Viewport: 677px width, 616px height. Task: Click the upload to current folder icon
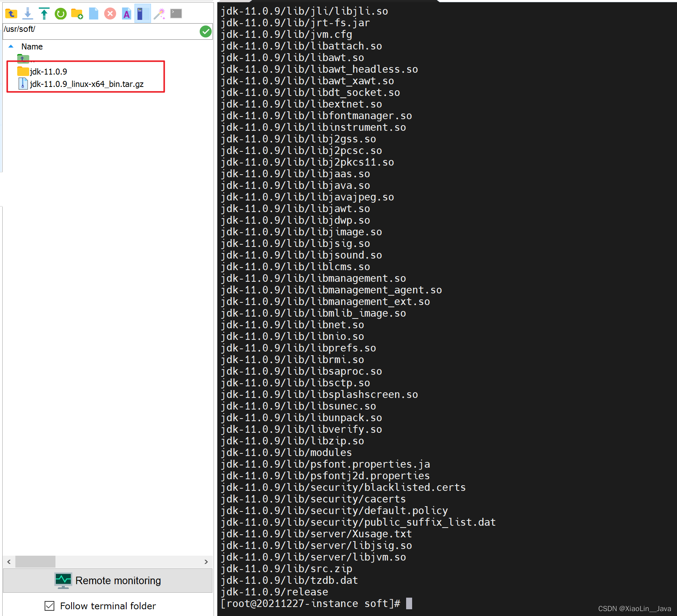coord(44,14)
